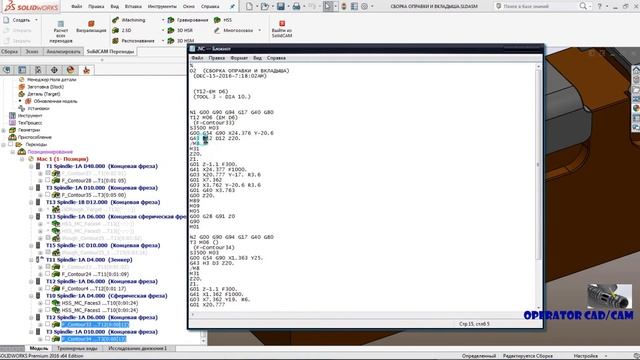This screenshot has height=360, width=640.
Task: Expand the Геометрия tree node
Action: [4, 130]
